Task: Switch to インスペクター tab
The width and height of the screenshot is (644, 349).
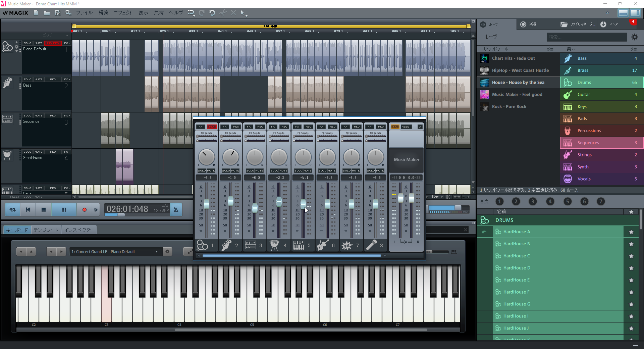Action: (x=79, y=230)
